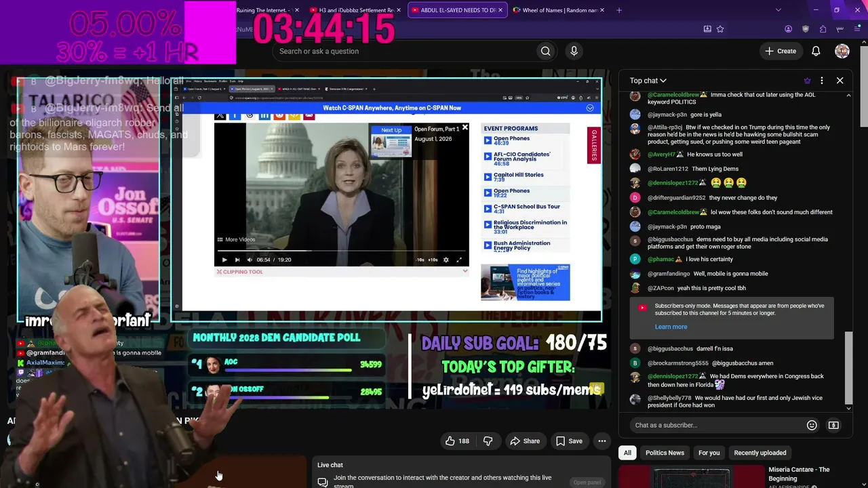Open YouTube notifications bell
Image resolution: width=868 pixels, height=488 pixels.
click(816, 51)
